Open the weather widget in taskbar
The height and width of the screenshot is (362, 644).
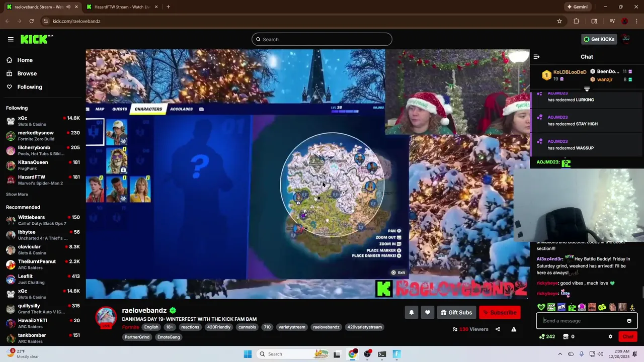click(23, 354)
